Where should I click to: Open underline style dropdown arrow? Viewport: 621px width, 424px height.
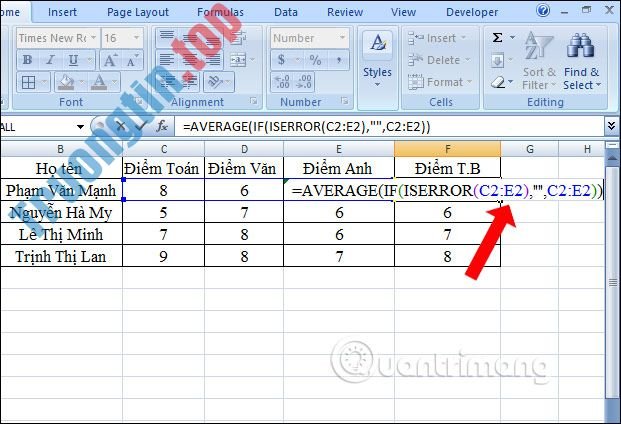click(x=90, y=60)
